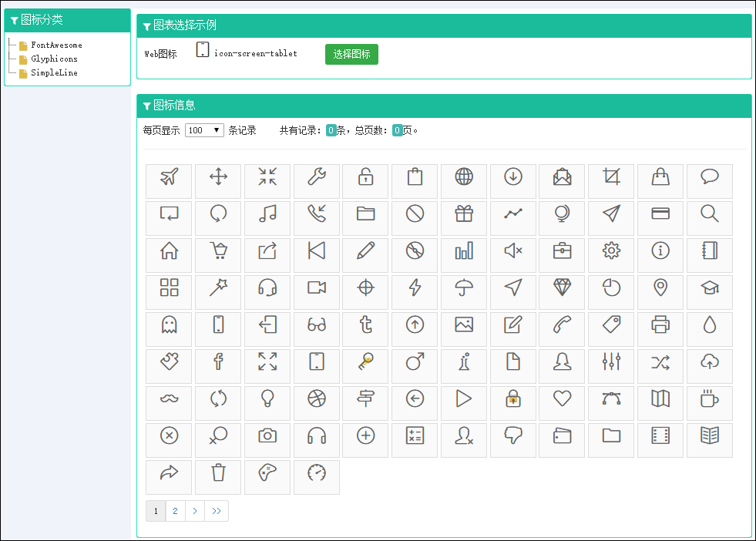The height and width of the screenshot is (541, 756).
Task: Pick the headphones icon
Action: click(316, 435)
